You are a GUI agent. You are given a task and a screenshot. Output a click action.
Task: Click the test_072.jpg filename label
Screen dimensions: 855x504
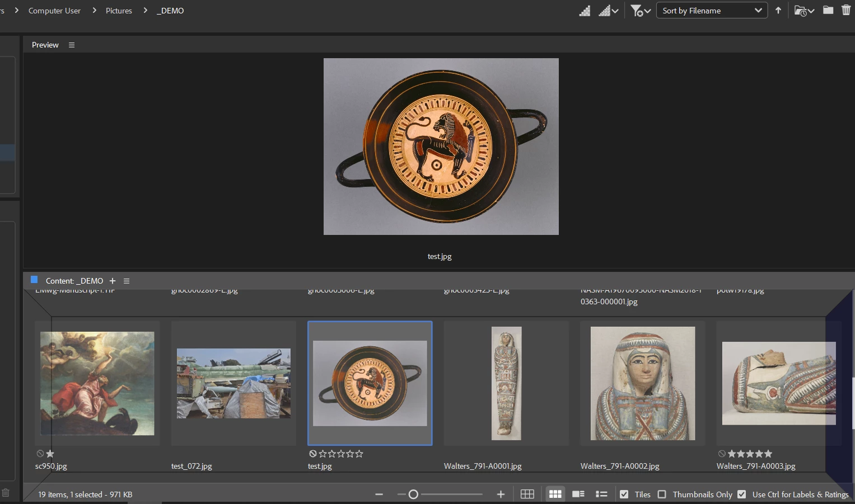tap(191, 466)
